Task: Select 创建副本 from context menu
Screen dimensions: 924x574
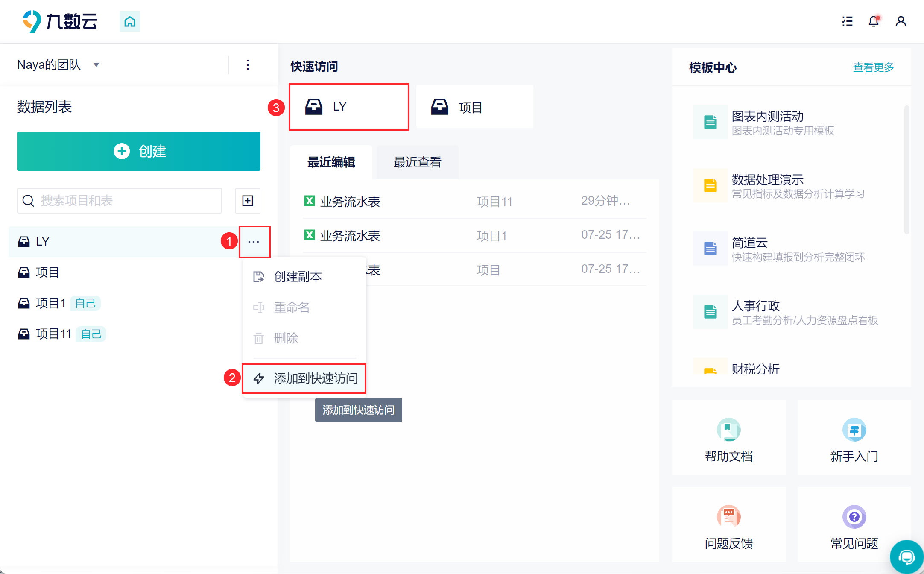Action: tap(298, 277)
